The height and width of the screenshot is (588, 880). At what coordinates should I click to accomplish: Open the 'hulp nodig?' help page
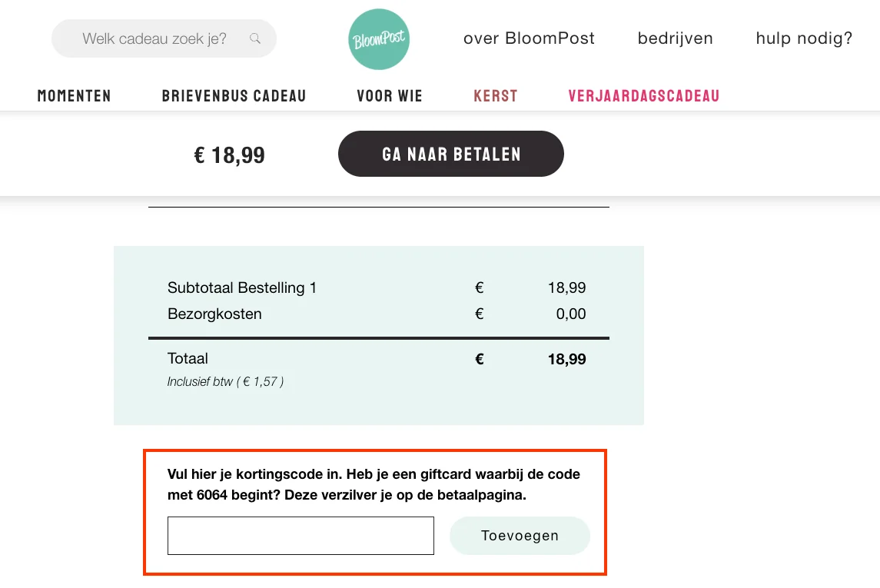(x=803, y=38)
